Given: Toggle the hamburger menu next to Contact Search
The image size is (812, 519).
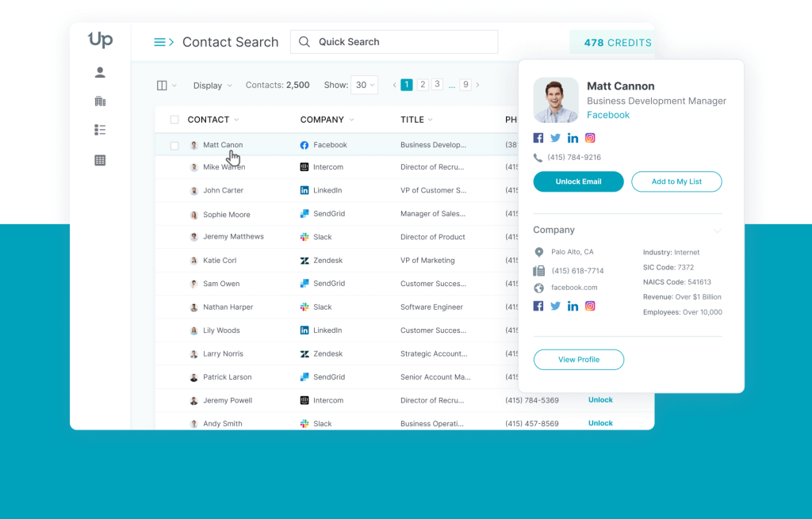Looking at the screenshot, I should coord(163,42).
